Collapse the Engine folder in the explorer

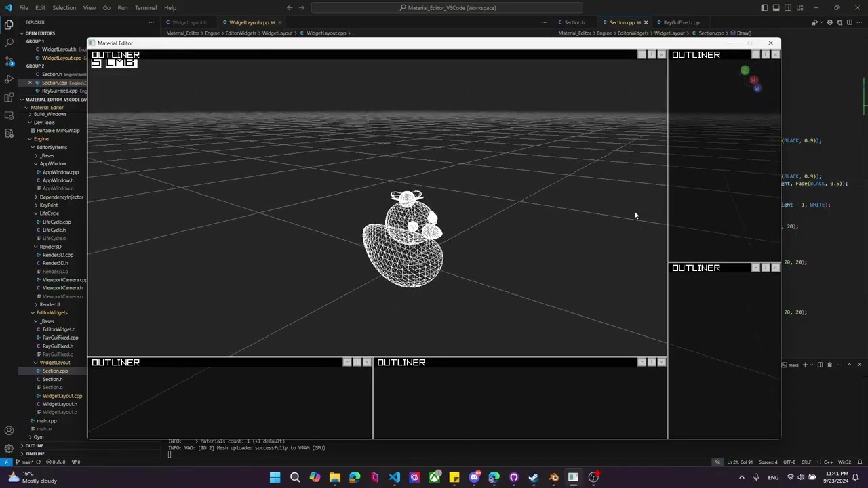tap(41, 139)
